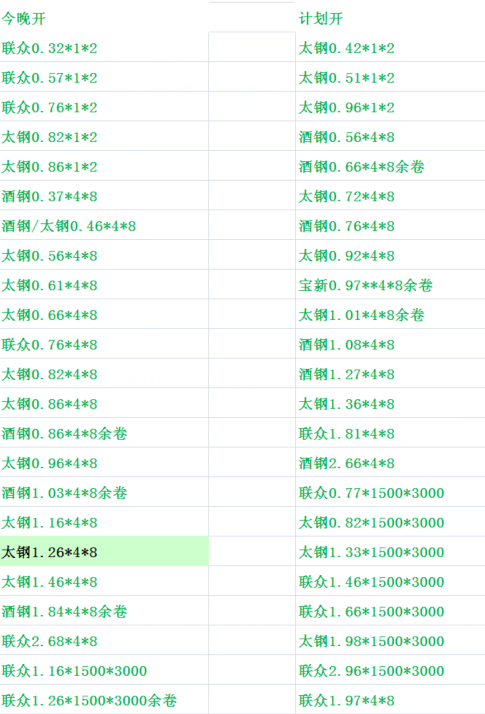Image resolution: width=485 pixels, height=714 pixels.
Task: Select the cell 太钢0.51*1*2
Action: tap(390, 77)
